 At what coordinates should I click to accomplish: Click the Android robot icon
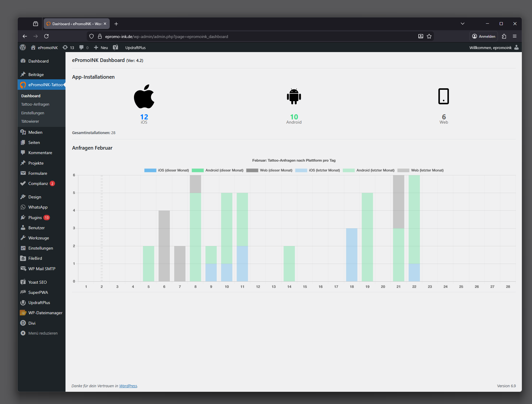294,96
